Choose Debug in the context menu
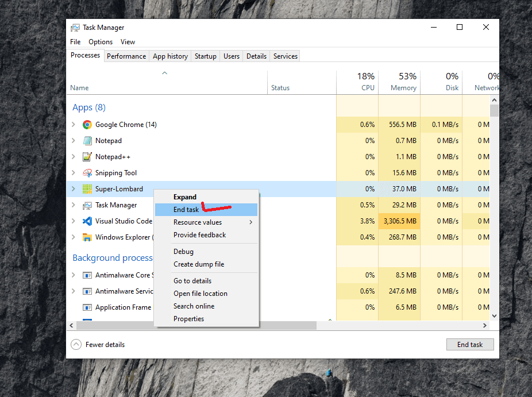Image resolution: width=532 pixels, height=397 pixels. [206, 252]
